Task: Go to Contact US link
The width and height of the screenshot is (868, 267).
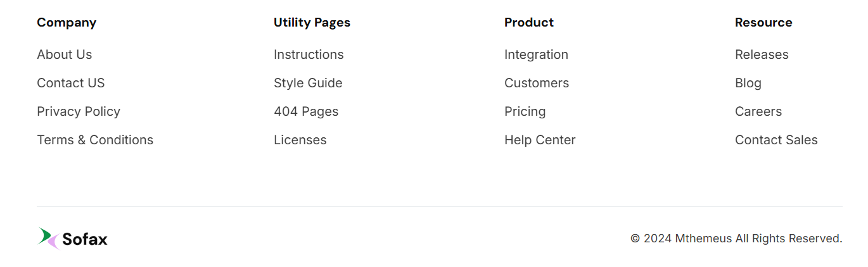Action: pos(70,83)
